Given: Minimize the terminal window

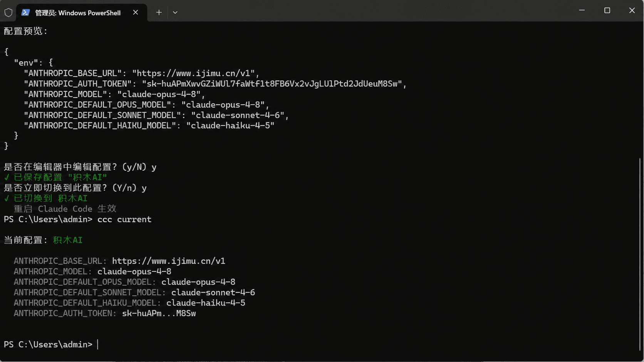Looking at the screenshot, I should 582,10.
